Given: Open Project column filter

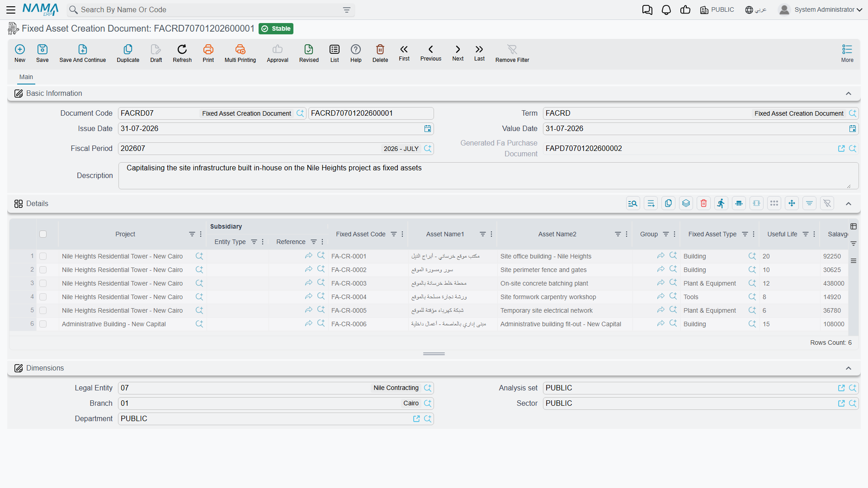Looking at the screenshot, I should (x=192, y=234).
